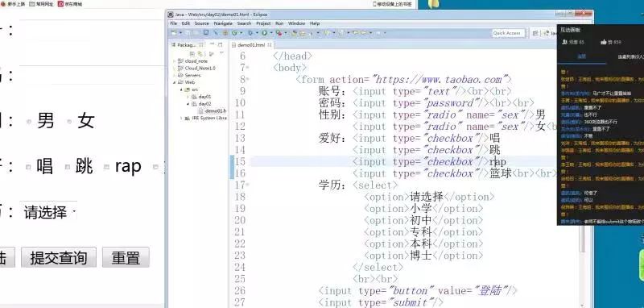Click the Eclipse application icon in title bar
Image resolution: width=644 pixels, height=308 pixels.
click(170, 15)
